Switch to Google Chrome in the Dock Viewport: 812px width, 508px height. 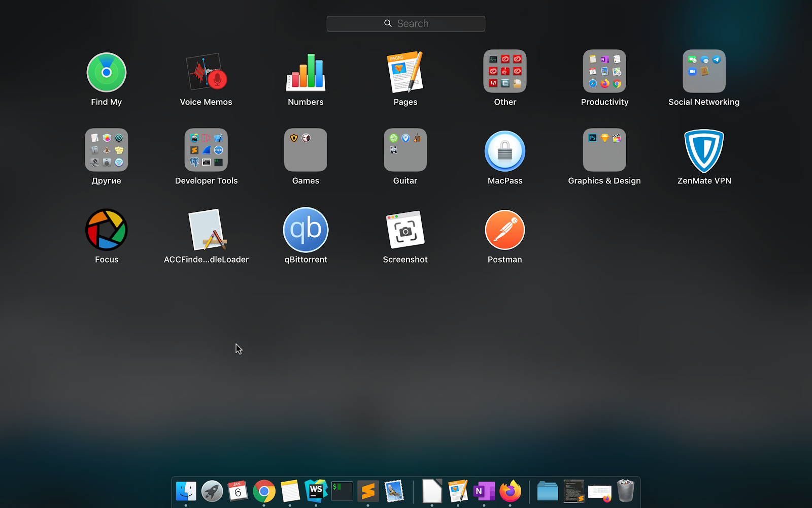pyautogui.click(x=264, y=492)
